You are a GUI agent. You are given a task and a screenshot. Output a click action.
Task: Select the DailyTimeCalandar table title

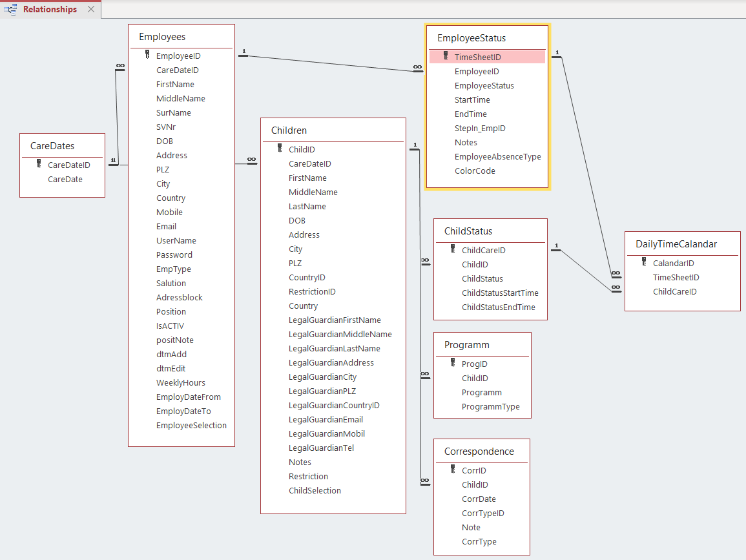(676, 244)
